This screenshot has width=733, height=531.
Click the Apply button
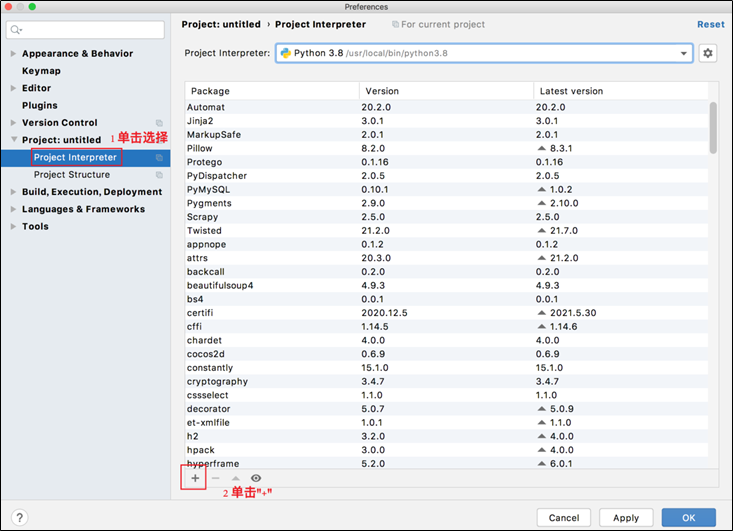click(x=626, y=517)
